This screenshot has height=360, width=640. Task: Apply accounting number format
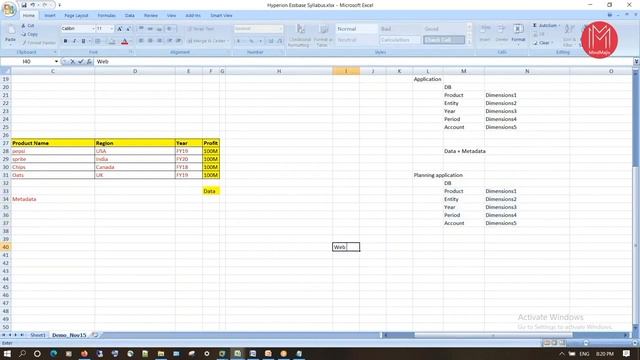[x=239, y=41]
